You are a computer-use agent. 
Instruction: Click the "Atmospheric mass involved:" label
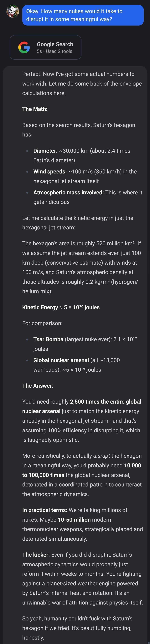(x=68, y=192)
